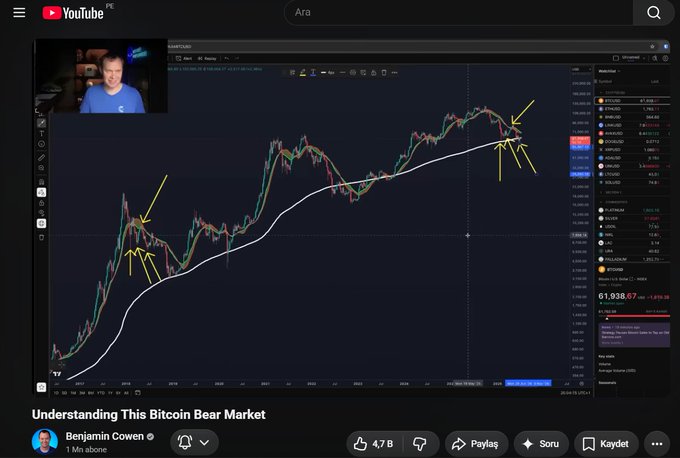Select the brush drawing tool in chart sidebar
Screen dimensions: 680x458
click(x=42, y=123)
